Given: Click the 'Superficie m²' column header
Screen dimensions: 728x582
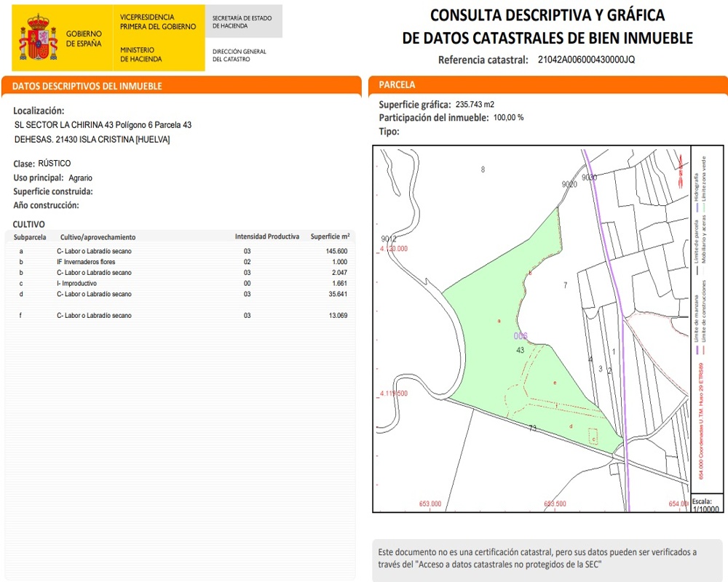Looking at the screenshot, I should (x=330, y=236).
